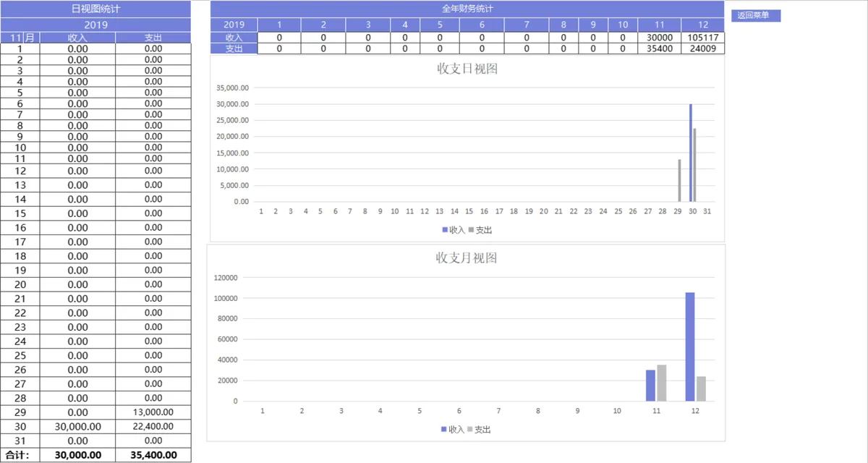Click the 2019 year cell under 日视图统计
The height and width of the screenshot is (463, 868).
click(95, 25)
